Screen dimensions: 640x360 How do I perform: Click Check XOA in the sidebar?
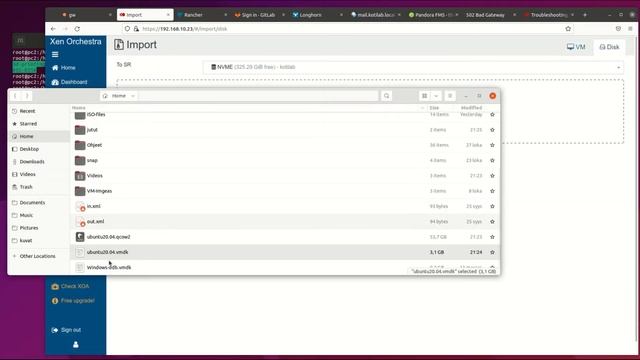point(70,287)
